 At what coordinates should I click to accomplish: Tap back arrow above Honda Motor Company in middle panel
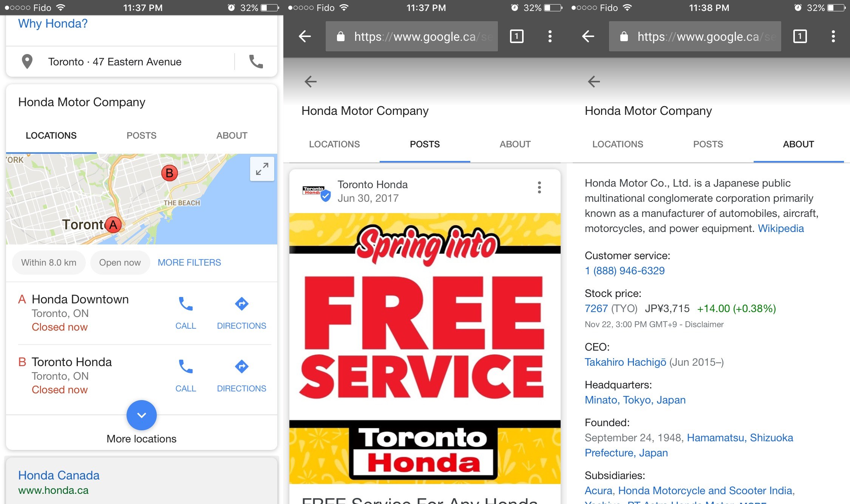pos(311,81)
